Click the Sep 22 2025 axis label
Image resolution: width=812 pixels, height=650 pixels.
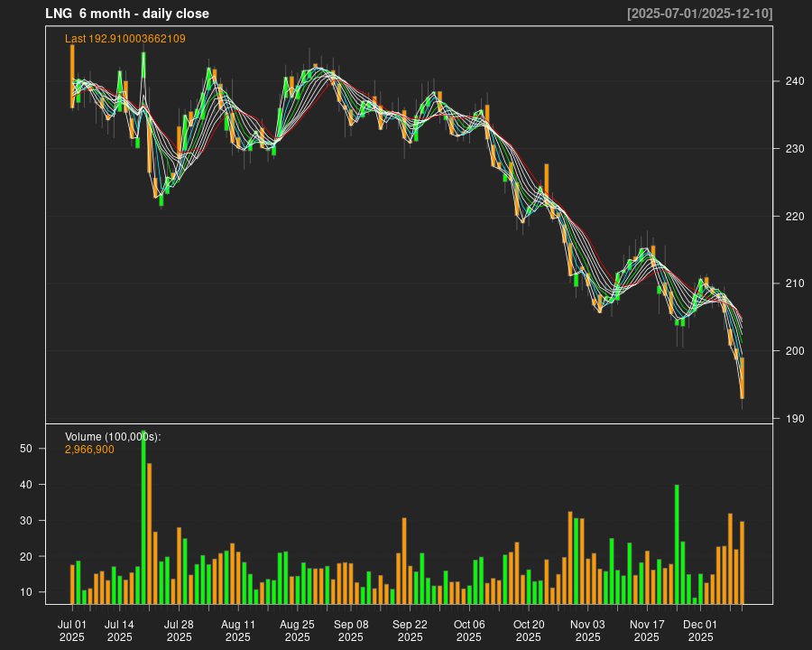pyautogui.click(x=411, y=629)
